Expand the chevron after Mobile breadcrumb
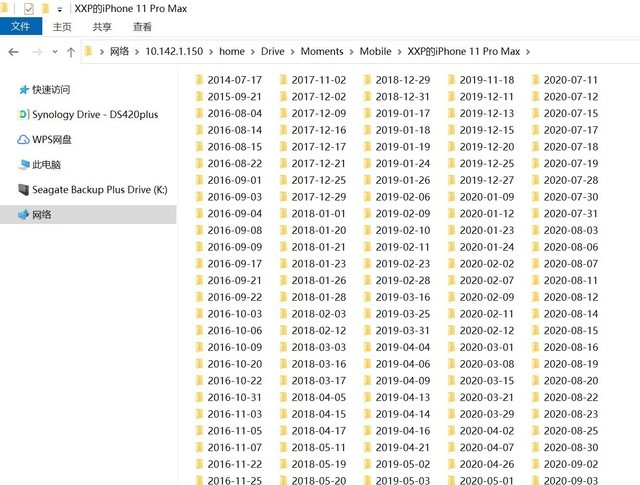Viewport: 640px width, 485px height. [400, 52]
